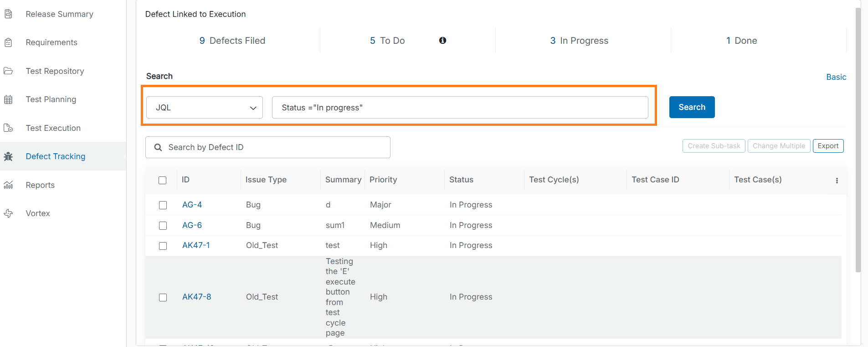
Task: Toggle the select-all checkbox in table header
Action: [x=163, y=180]
